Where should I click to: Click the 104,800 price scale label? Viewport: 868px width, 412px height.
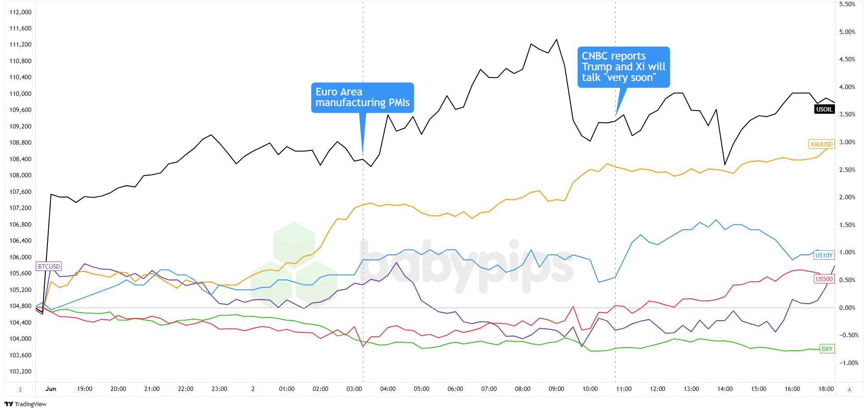click(20, 306)
